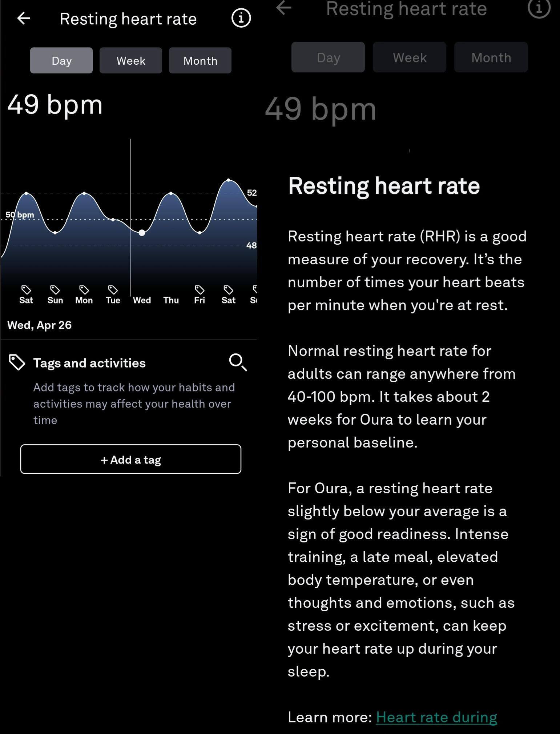Switch to the Month view on left screen
This screenshot has width=560, height=734.
(x=200, y=60)
